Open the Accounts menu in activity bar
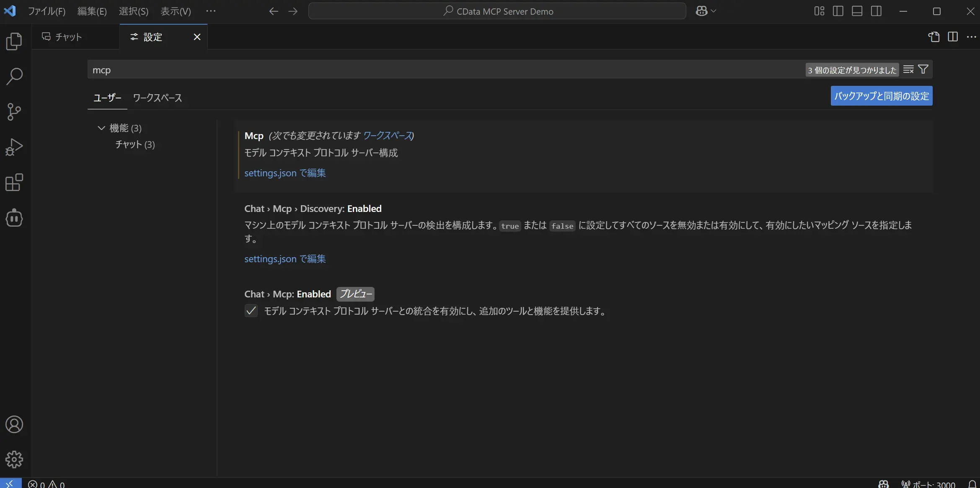Screen dimensions: 980x488 (x=14, y=424)
